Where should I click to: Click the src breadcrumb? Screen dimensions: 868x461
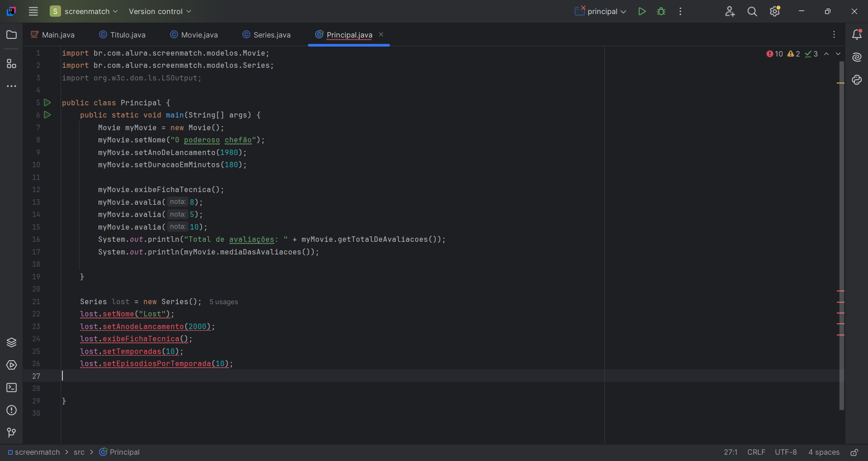click(x=79, y=452)
